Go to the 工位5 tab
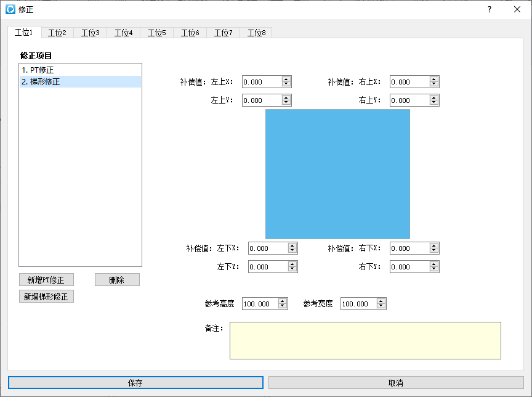The image size is (532, 397). point(157,33)
